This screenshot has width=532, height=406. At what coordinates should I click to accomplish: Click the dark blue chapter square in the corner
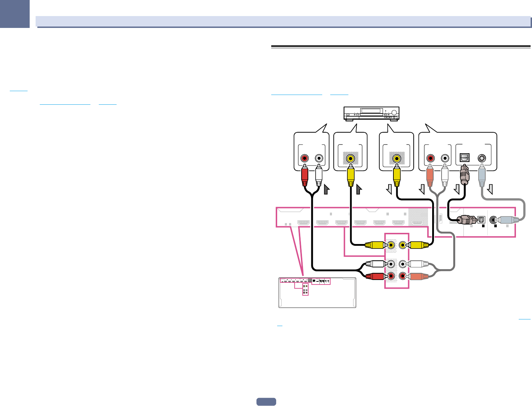[15, 14]
